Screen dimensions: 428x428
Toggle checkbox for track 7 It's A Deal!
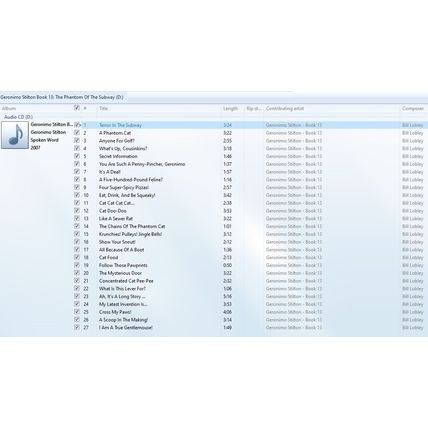tap(77, 172)
